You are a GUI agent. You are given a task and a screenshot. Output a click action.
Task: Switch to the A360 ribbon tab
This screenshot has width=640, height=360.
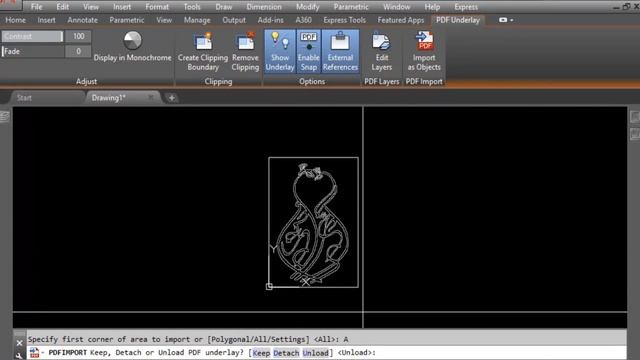pos(303,20)
